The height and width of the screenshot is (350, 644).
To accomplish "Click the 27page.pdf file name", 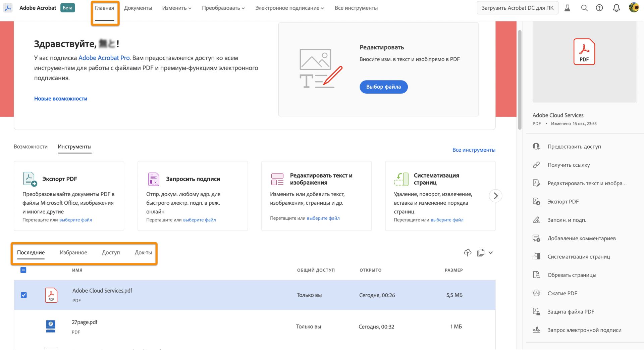I will [x=85, y=322].
